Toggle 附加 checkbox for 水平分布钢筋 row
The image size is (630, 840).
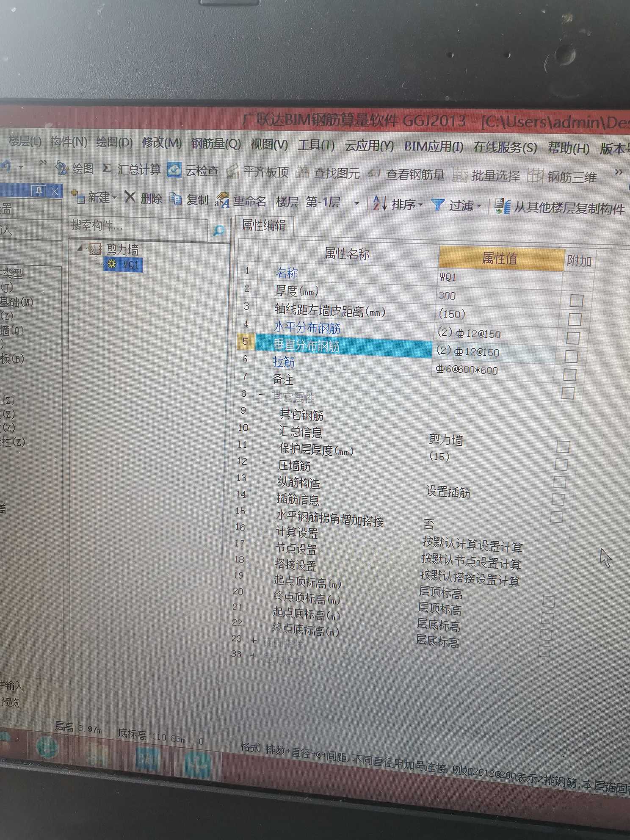tap(573, 337)
